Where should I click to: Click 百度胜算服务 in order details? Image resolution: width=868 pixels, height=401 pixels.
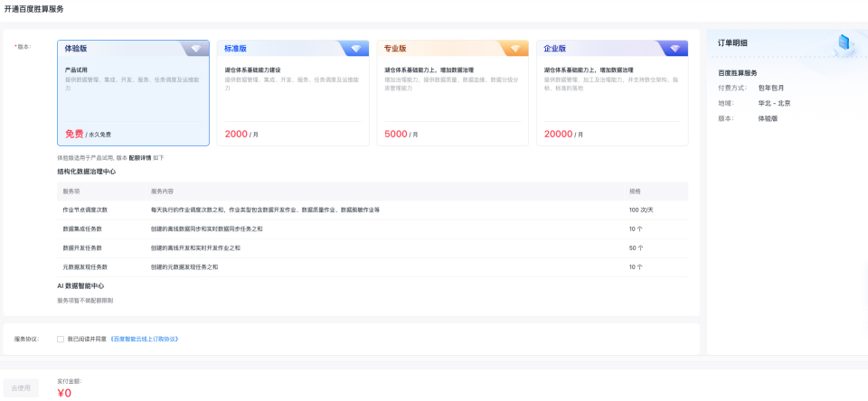pos(738,73)
